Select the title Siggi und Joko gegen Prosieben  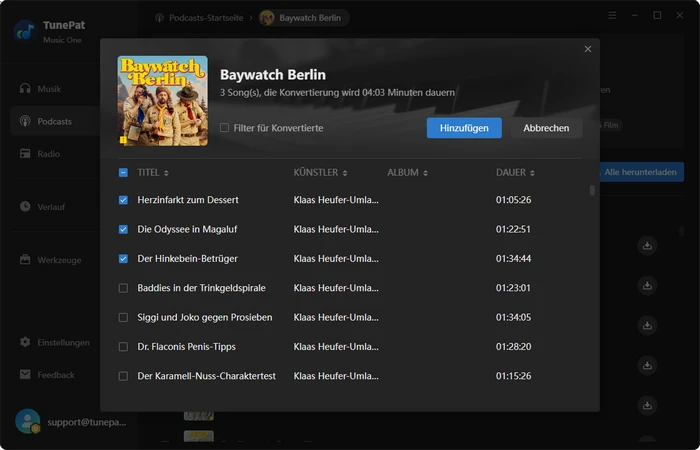(205, 317)
